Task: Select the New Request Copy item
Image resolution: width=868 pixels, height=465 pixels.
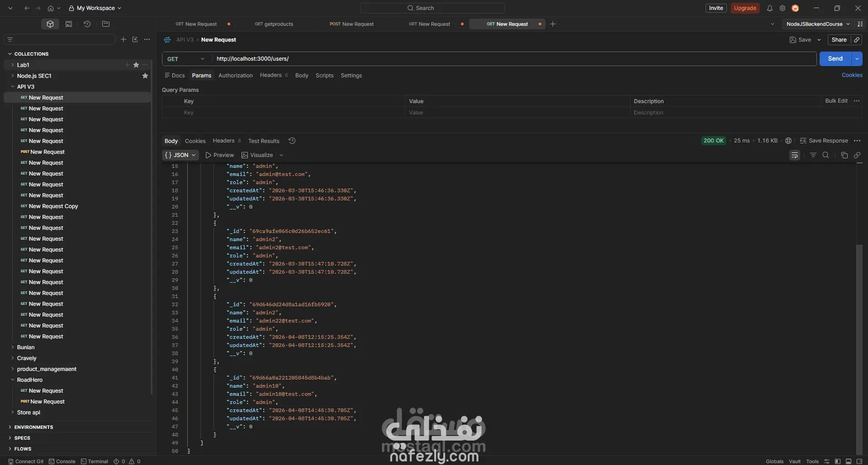Action: (53, 206)
